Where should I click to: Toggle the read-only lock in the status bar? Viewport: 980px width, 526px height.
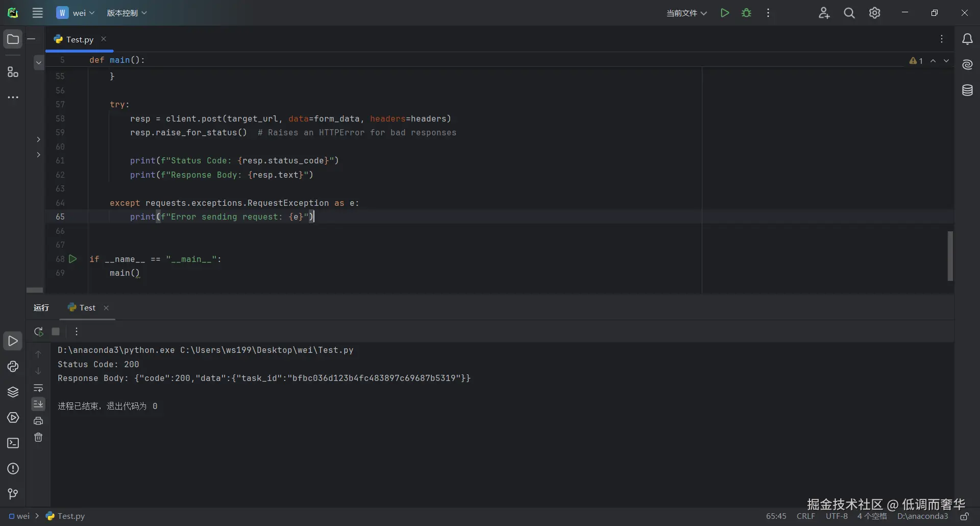964,516
